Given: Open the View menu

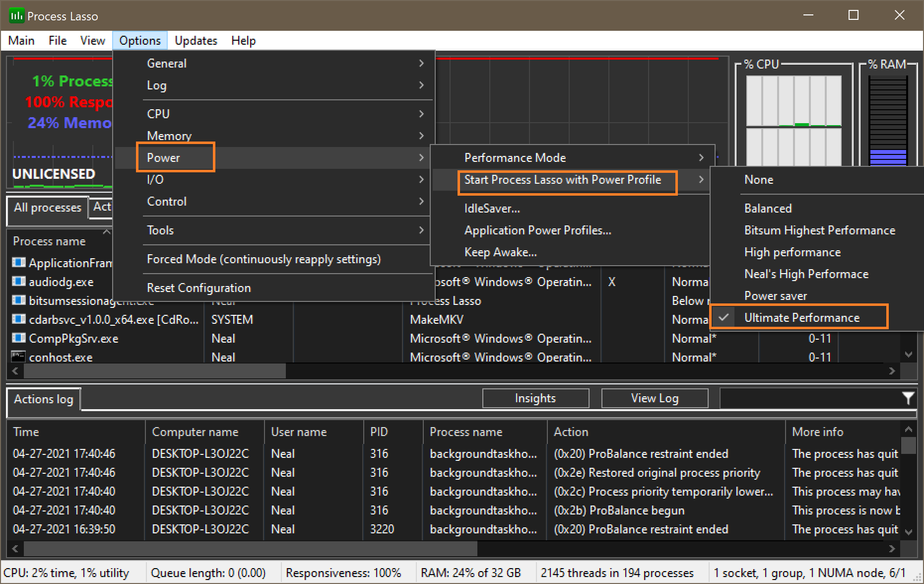Looking at the screenshot, I should click(93, 40).
